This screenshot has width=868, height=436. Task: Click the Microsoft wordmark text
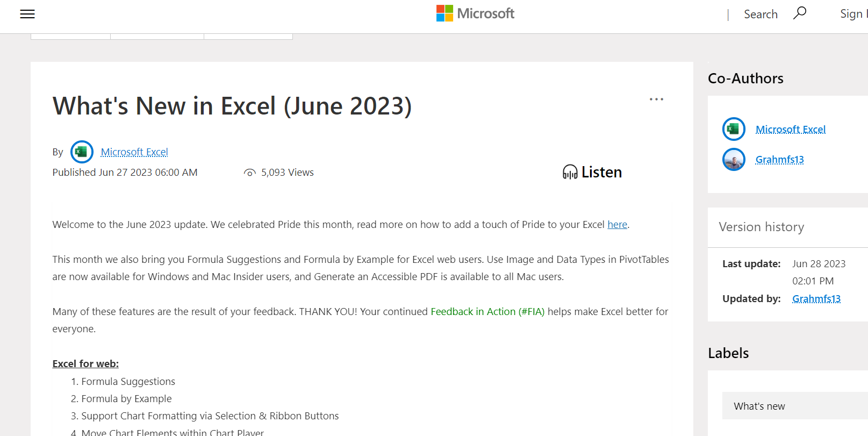pyautogui.click(x=485, y=13)
